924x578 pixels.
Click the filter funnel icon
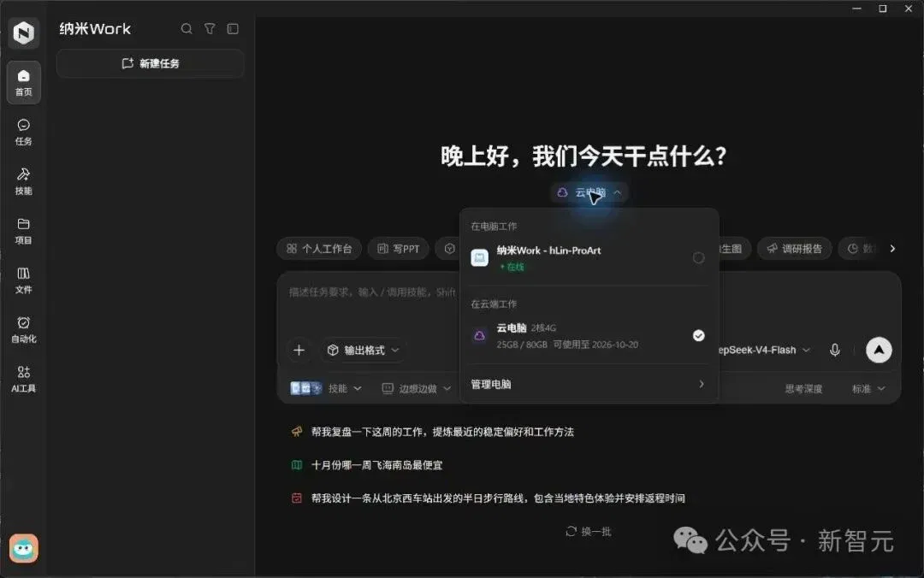point(210,29)
